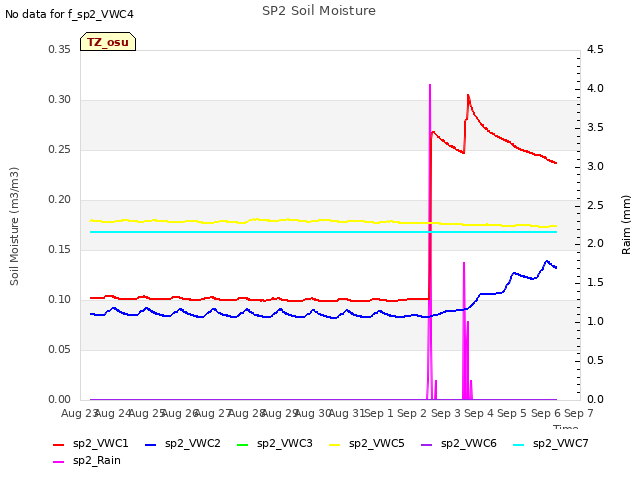The width and height of the screenshot is (640, 480).
Task: Click the 'No data for f_sp2_VWC4' message
Action: pyautogui.click(x=69, y=14)
